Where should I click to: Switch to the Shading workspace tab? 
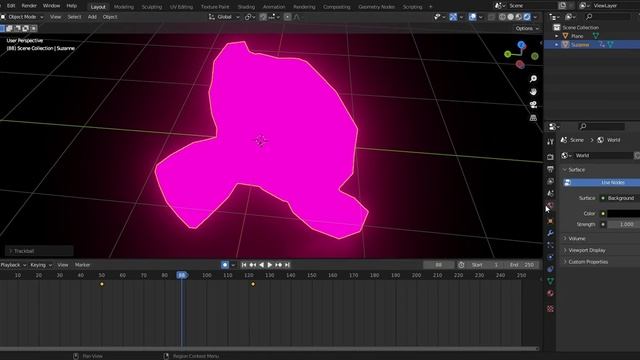coord(246,7)
